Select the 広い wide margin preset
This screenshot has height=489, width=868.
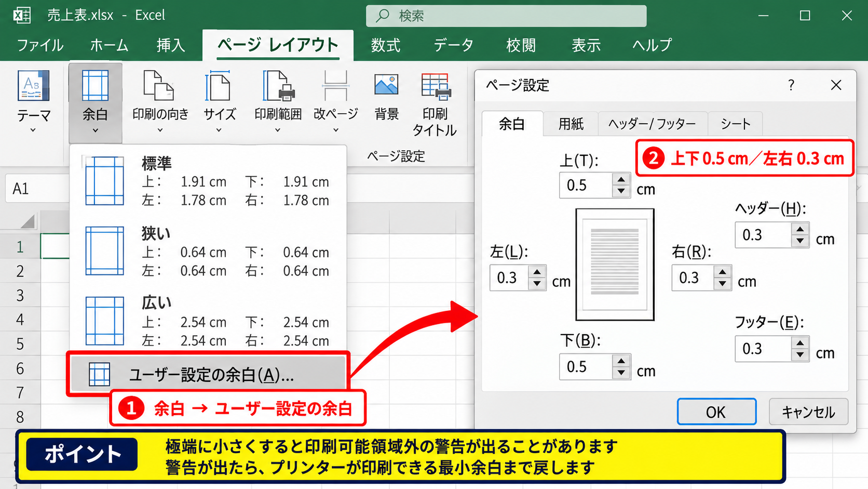tap(208, 322)
